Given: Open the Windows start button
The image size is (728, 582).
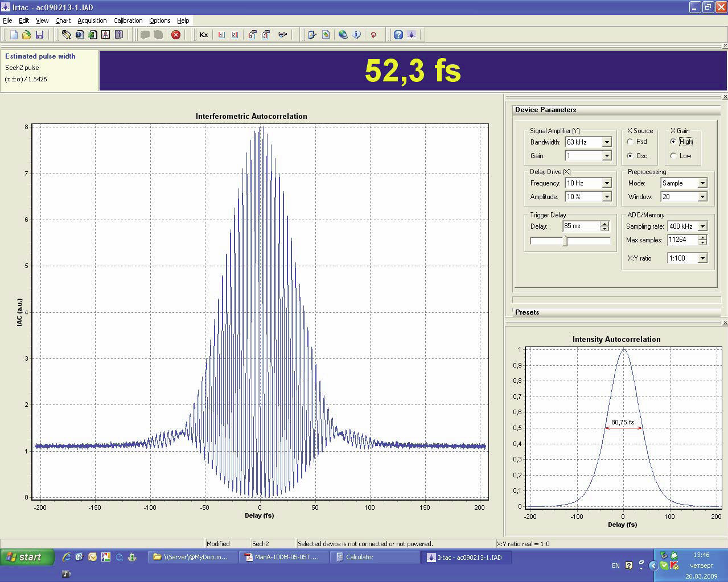Looking at the screenshot, I should tap(27, 557).
